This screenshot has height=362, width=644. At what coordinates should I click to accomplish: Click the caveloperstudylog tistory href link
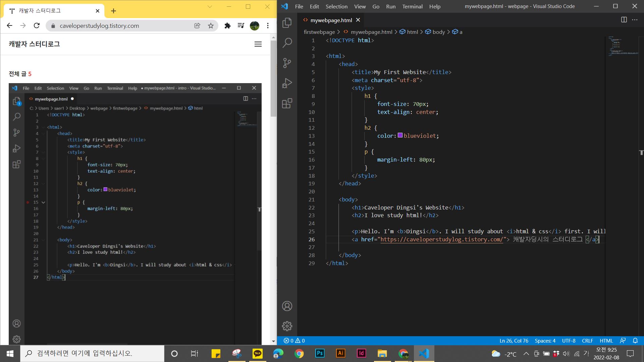(x=442, y=239)
